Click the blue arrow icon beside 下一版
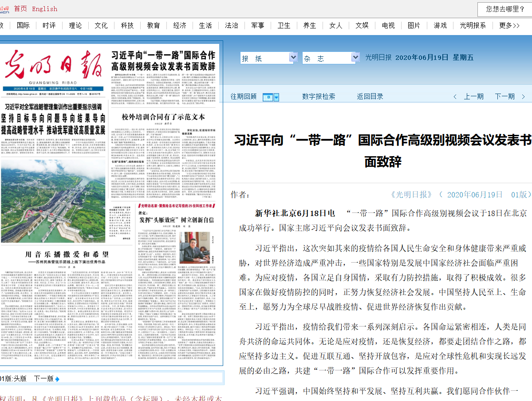This screenshot has width=532, height=401. coord(57,379)
